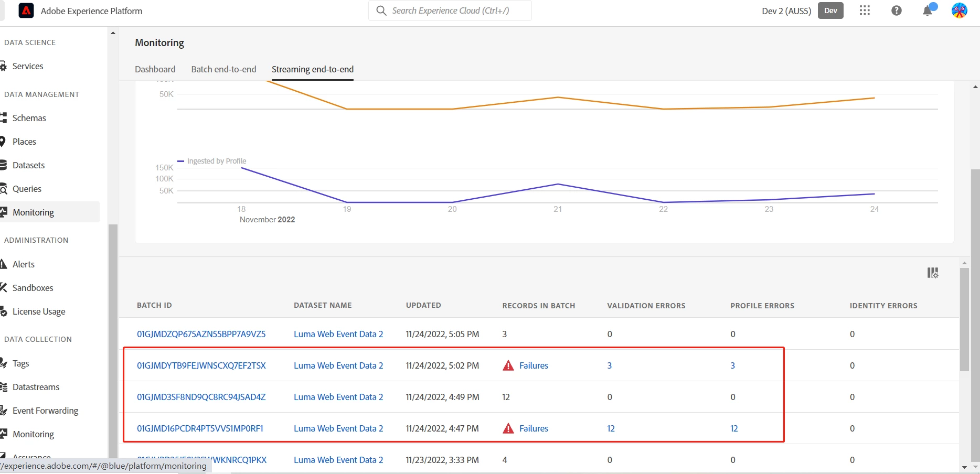Open the notifications bell

pyautogui.click(x=928, y=10)
